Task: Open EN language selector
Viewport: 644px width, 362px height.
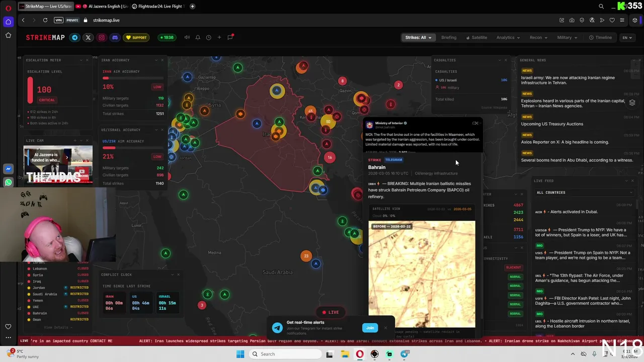Action: 627,38
